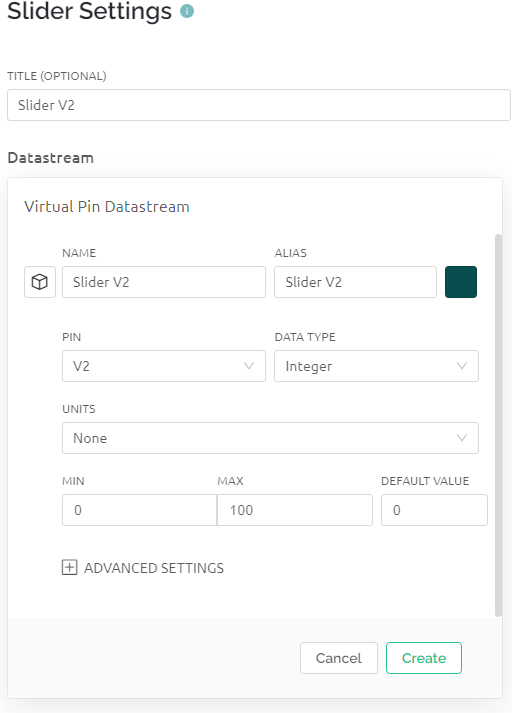
Task: Click the Units chevron arrow
Action: [462, 438]
